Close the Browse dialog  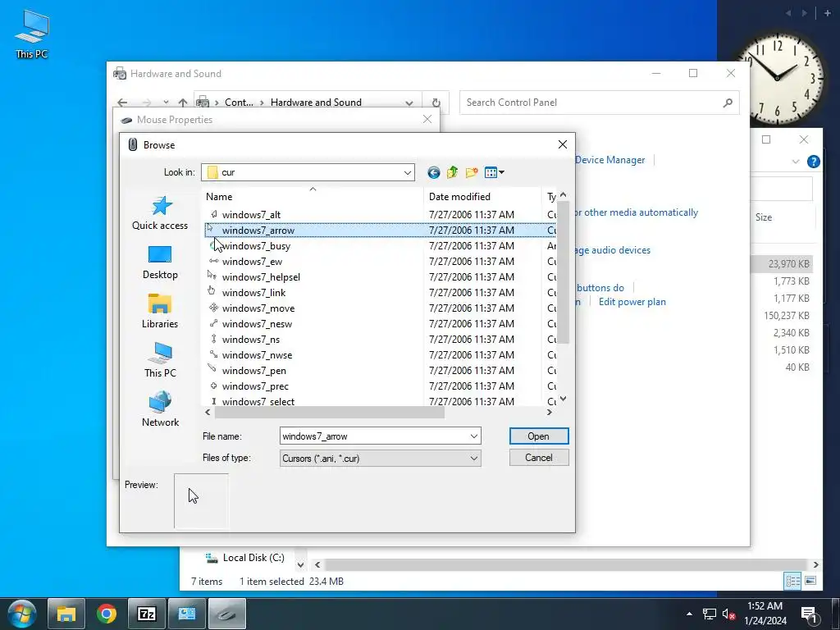click(x=562, y=144)
